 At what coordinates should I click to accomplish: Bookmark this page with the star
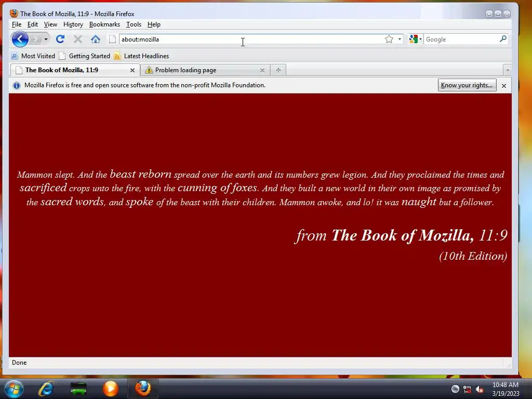pyautogui.click(x=389, y=39)
